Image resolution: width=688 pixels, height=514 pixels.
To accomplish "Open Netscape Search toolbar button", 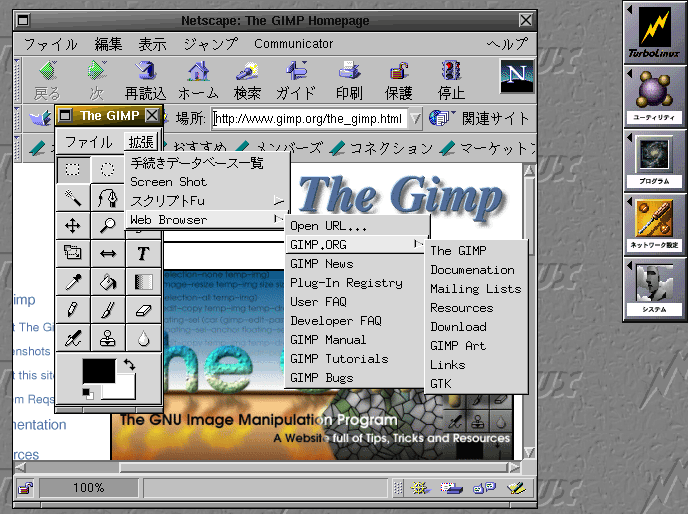I will [247, 81].
